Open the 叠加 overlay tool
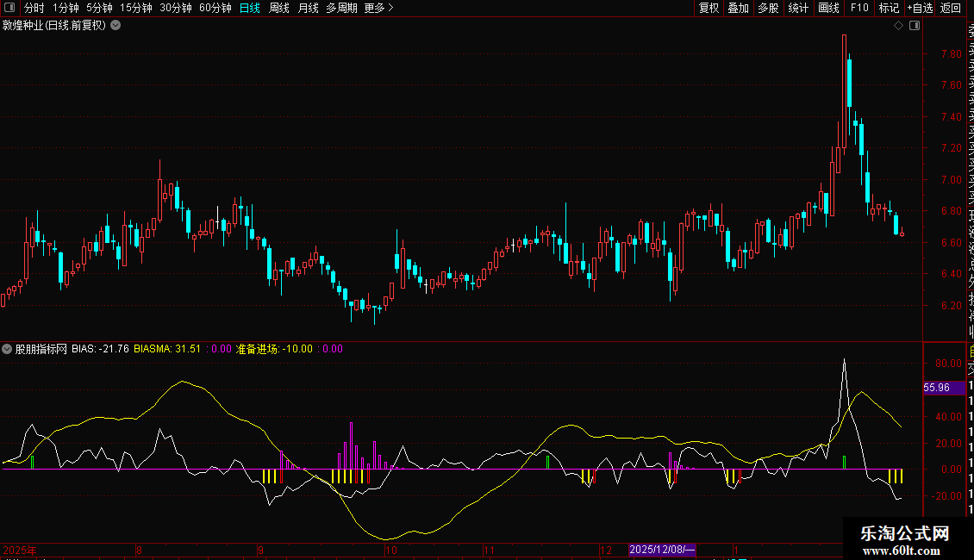 click(738, 8)
